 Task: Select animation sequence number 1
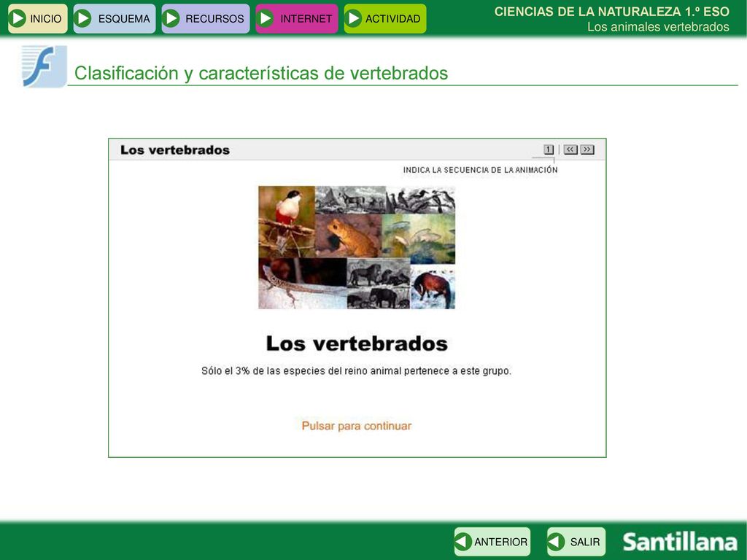549,149
